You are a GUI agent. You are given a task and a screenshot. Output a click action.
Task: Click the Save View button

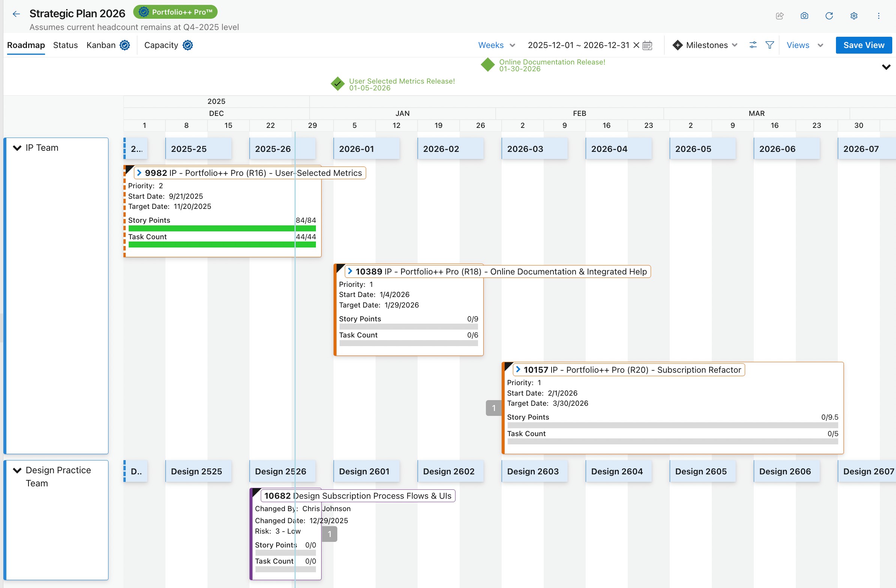(863, 45)
